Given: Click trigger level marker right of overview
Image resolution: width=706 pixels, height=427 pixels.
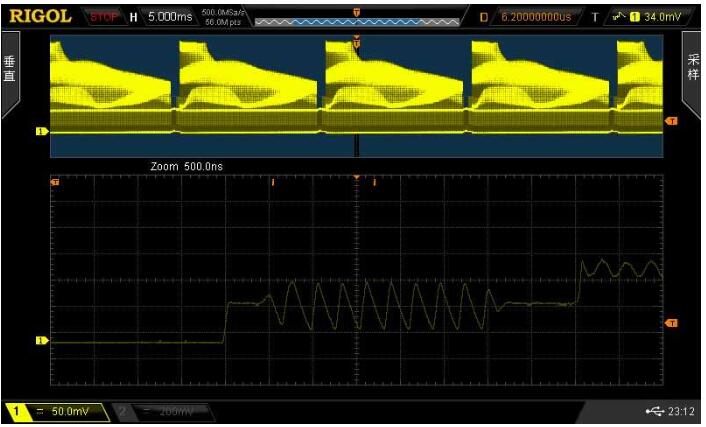Looking at the screenshot, I should (671, 120).
